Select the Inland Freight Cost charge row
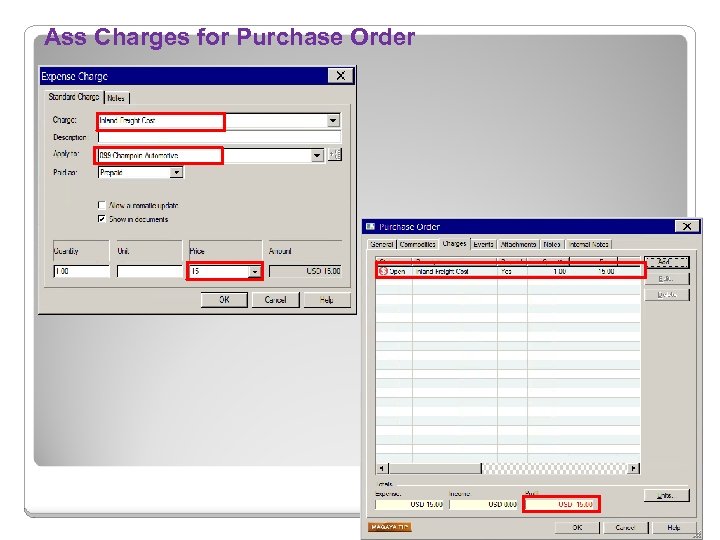The image size is (720, 540). [x=508, y=271]
